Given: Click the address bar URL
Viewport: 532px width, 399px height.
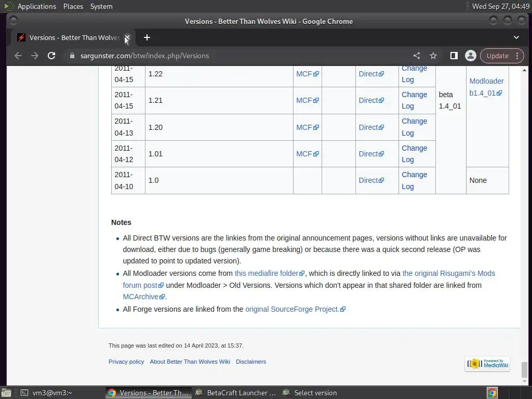Looking at the screenshot, I should pos(144,56).
